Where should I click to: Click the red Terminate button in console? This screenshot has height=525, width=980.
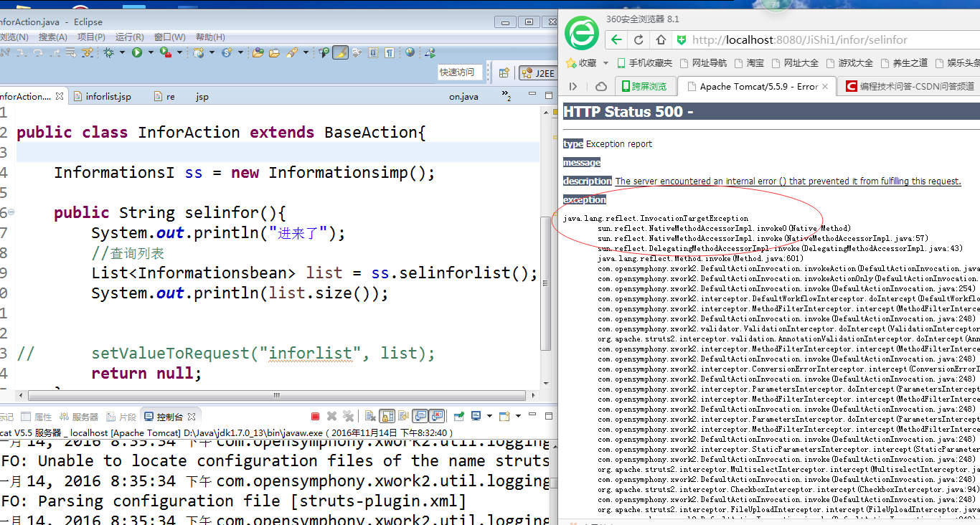(x=315, y=416)
